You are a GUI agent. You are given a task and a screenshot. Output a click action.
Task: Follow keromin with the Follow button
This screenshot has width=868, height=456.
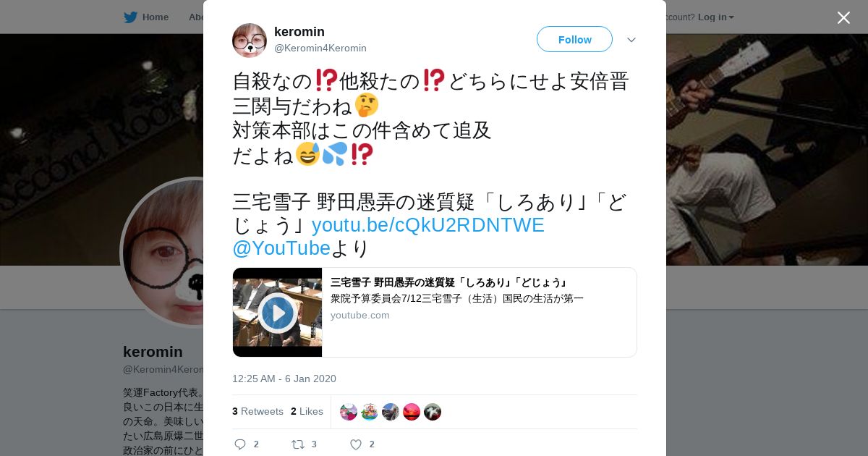pyautogui.click(x=574, y=39)
